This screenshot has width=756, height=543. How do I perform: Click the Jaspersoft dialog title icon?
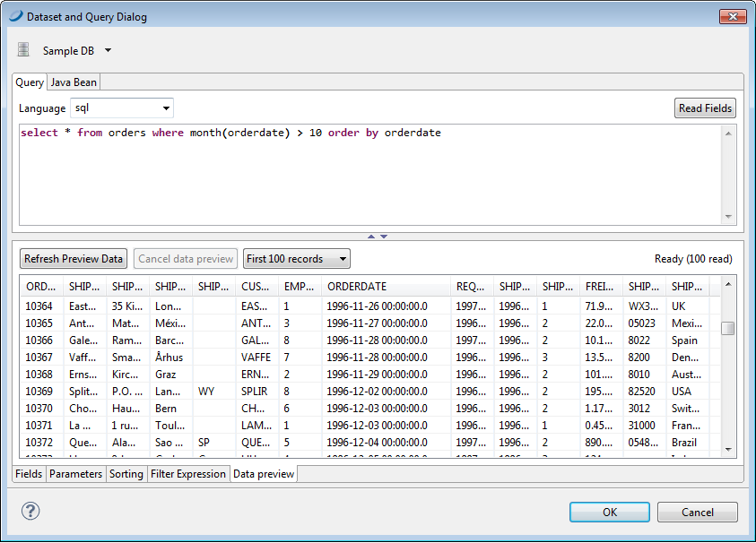[16, 16]
